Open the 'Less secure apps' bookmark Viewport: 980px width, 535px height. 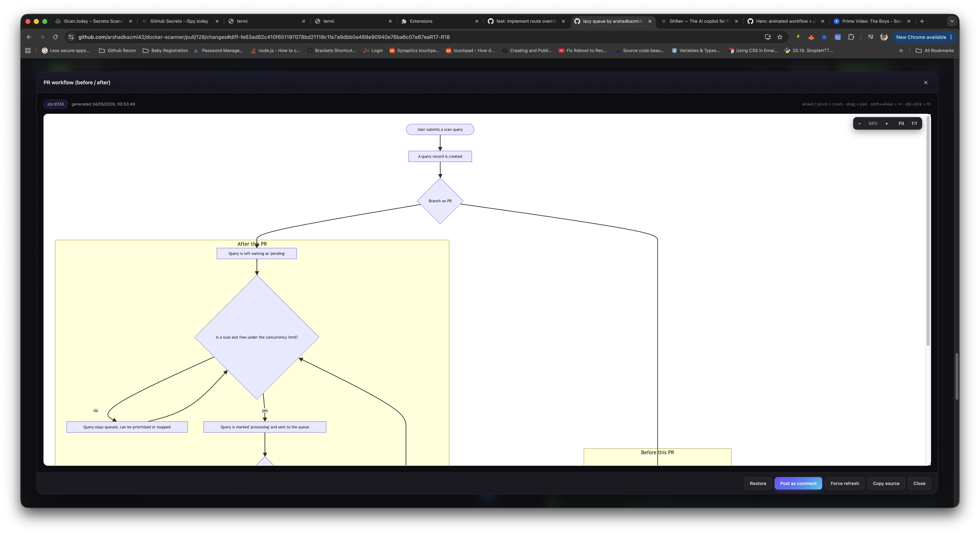click(x=66, y=51)
